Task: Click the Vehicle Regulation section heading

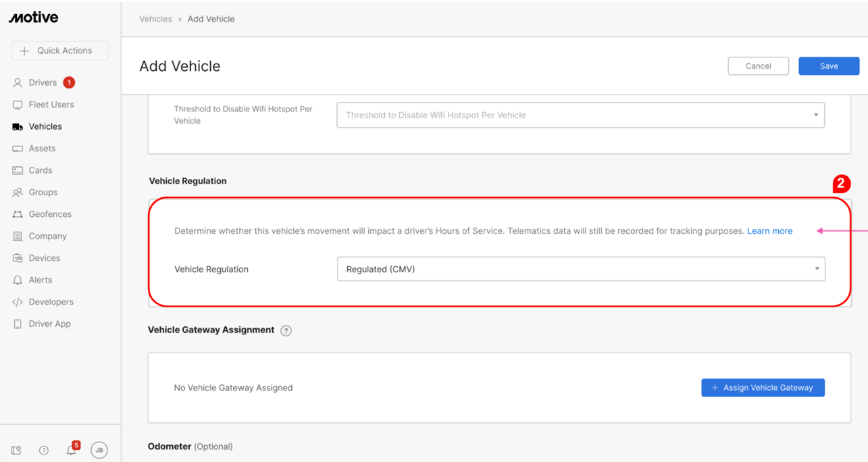Action: tap(188, 181)
